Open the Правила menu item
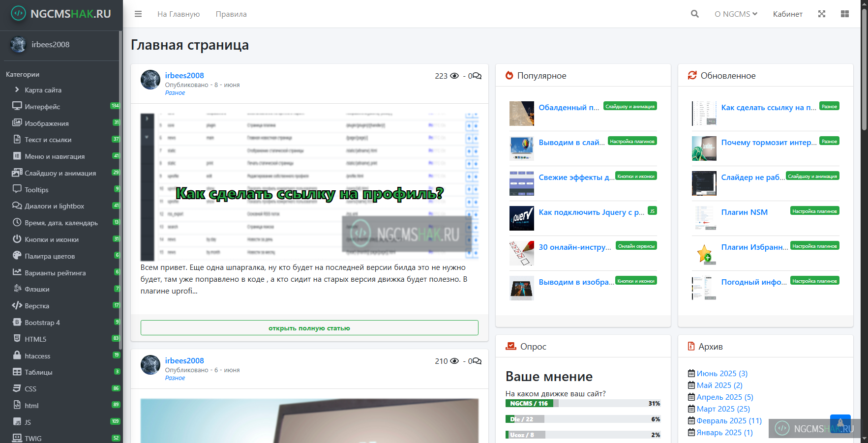The image size is (868, 443). 231,14
